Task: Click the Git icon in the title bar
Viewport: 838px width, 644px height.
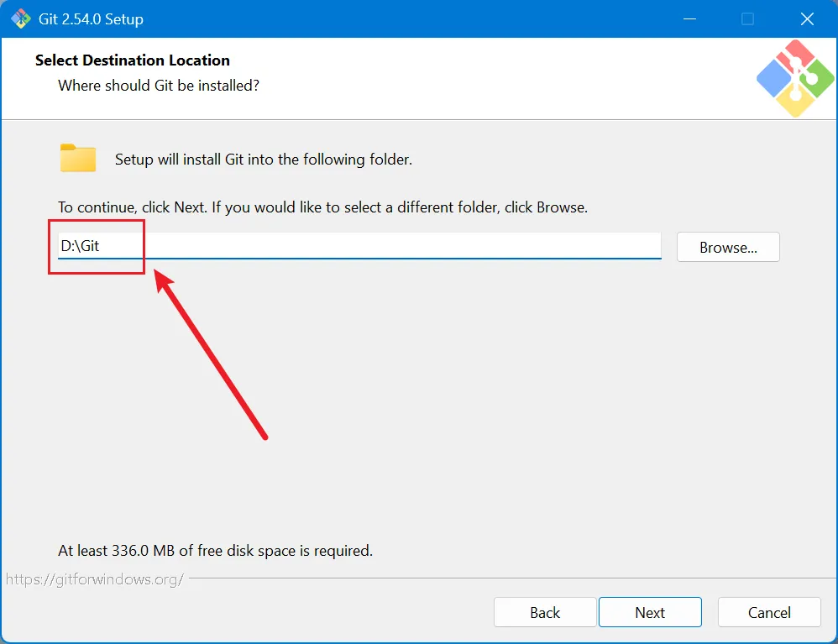Action: (x=21, y=18)
